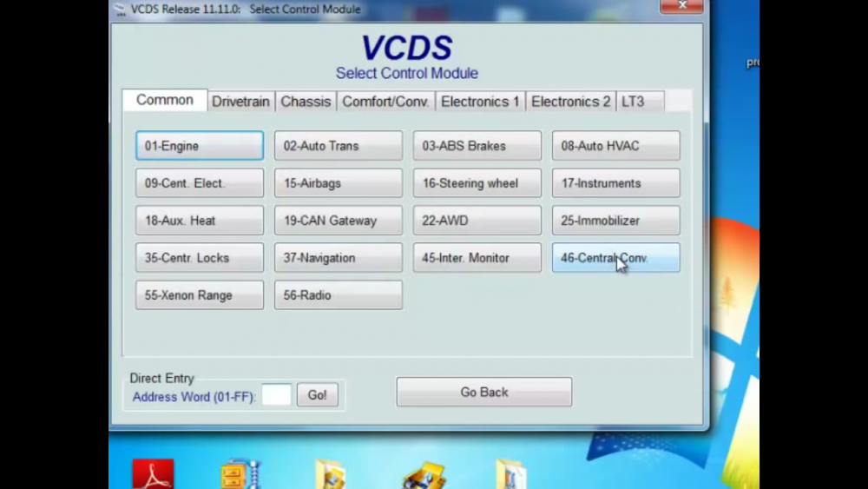Select 16-Steering wheel module
This screenshot has width=868, height=489.
click(477, 183)
